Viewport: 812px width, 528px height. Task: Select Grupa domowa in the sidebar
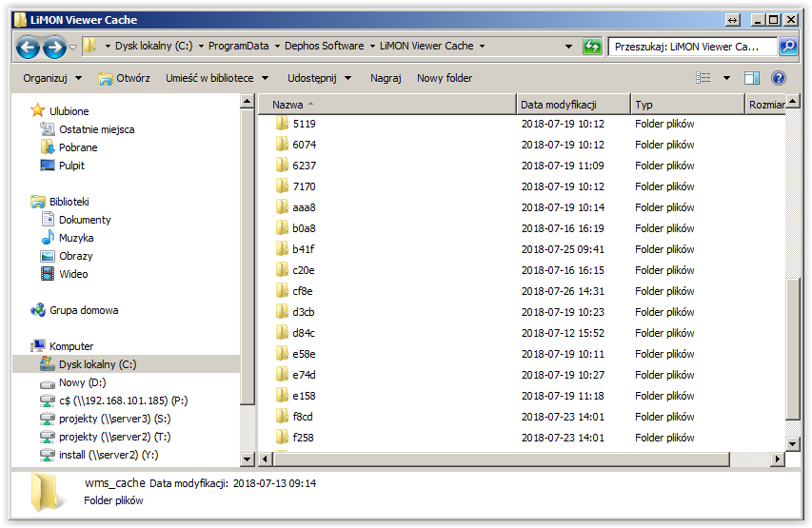click(x=84, y=310)
